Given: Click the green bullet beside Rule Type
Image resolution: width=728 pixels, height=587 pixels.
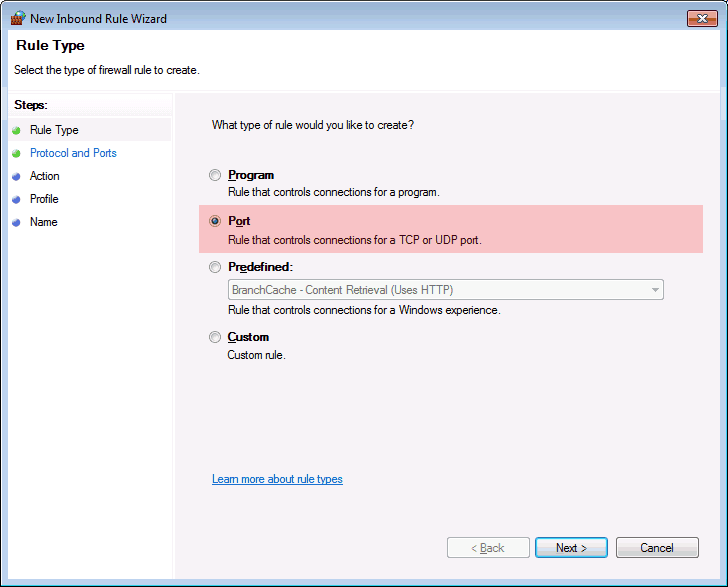Looking at the screenshot, I should pos(16,130).
